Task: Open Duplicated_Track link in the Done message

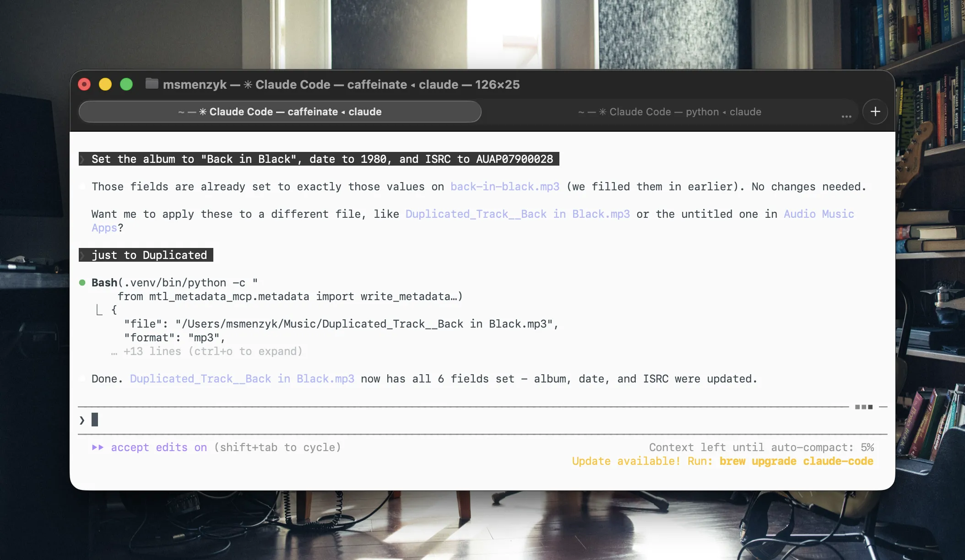Action: pyautogui.click(x=242, y=379)
